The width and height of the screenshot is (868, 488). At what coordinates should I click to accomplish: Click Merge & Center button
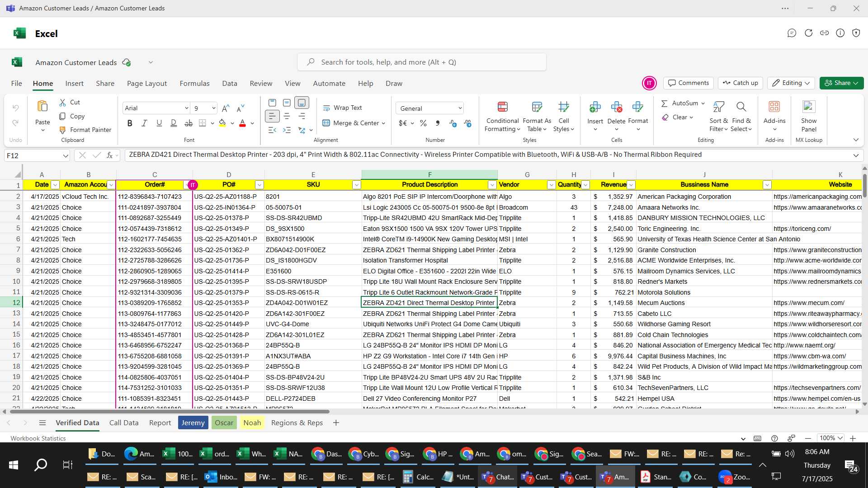354,123
